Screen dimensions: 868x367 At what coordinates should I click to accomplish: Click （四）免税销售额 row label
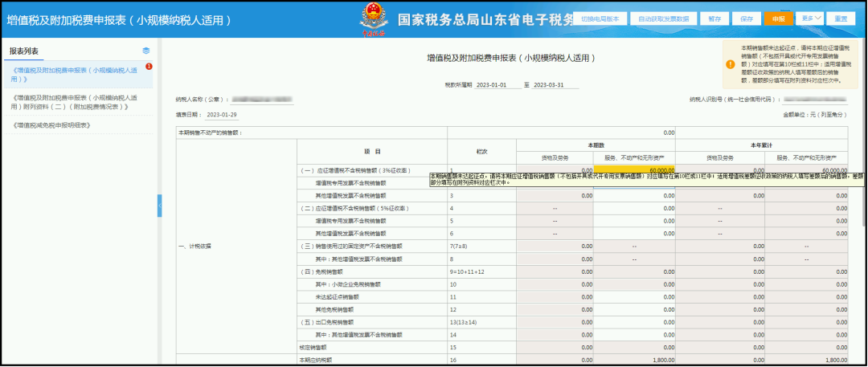click(x=322, y=271)
